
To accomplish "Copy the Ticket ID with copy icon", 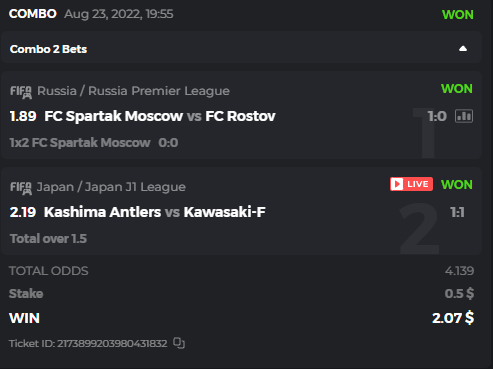I will tap(179, 343).
